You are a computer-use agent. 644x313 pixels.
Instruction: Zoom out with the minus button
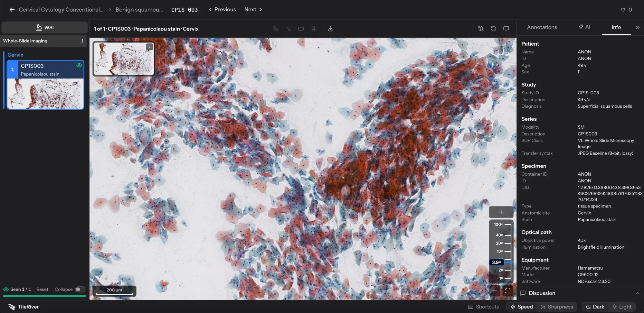point(495,291)
